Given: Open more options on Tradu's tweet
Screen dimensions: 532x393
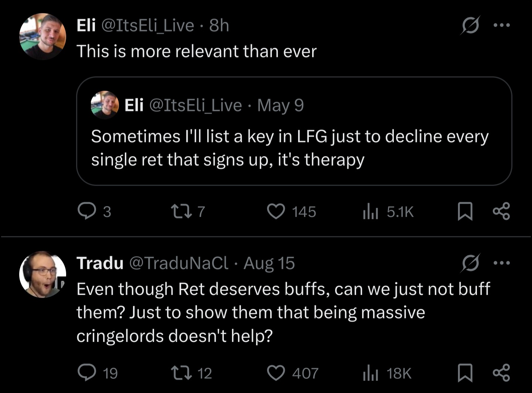Looking at the screenshot, I should [x=502, y=263].
